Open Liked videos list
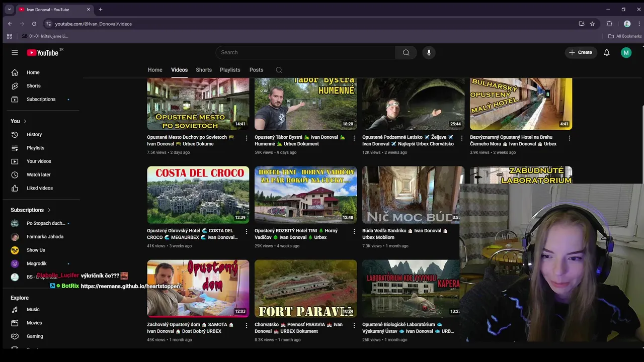644x362 pixels. click(x=40, y=188)
